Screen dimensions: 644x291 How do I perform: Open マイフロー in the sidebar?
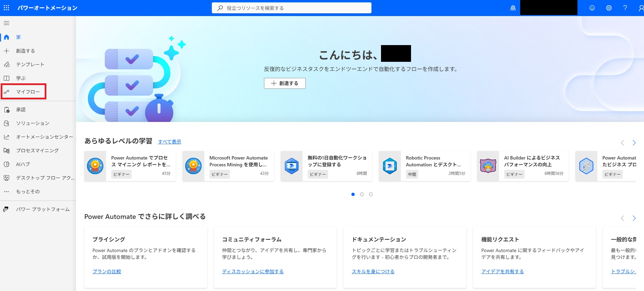(x=28, y=92)
